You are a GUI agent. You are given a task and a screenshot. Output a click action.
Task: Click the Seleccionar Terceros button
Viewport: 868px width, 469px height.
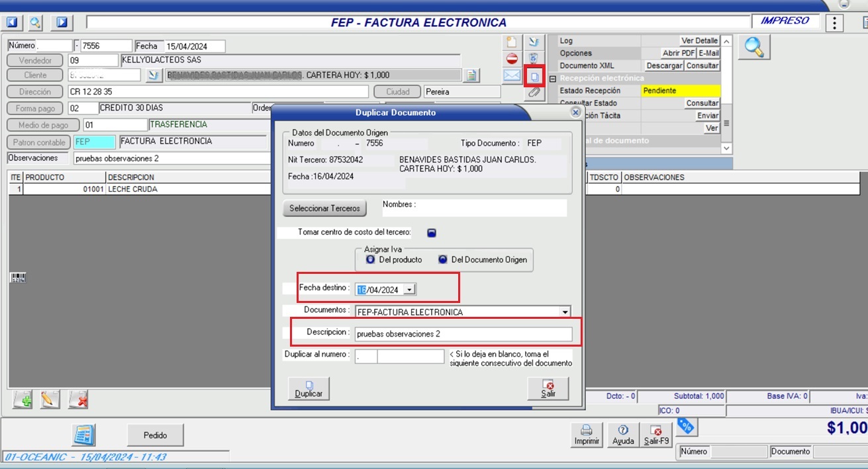pos(324,208)
